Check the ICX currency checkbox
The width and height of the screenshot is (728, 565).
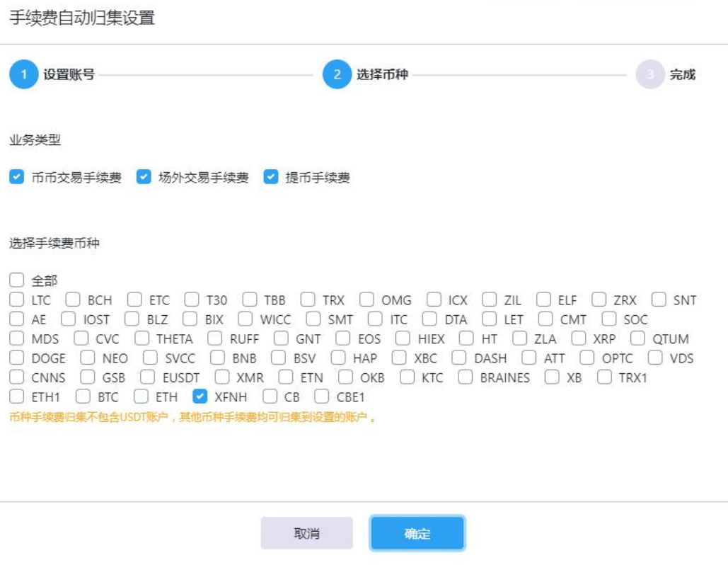(434, 299)
